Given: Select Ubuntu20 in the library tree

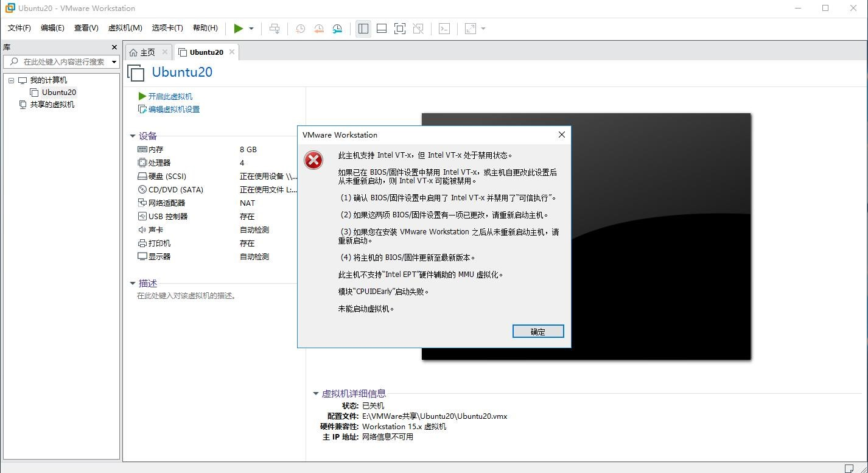Looking at the screenshot, I should click(x=58, y=92).
